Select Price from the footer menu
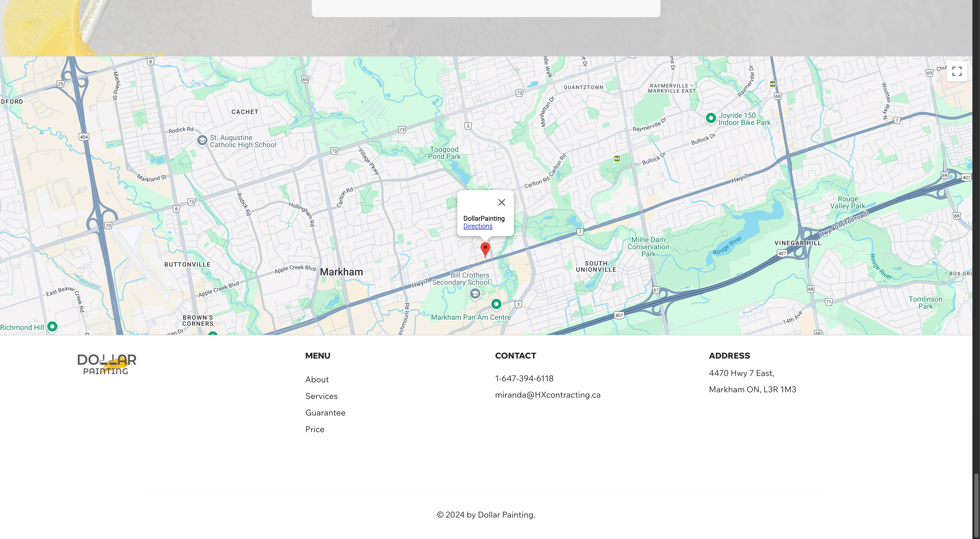The image size is (980, 539). [x=315, y=430]
